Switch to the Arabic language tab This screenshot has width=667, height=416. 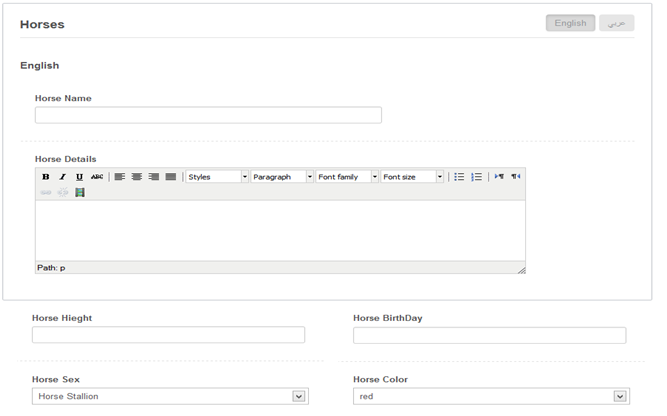point(617,23)
